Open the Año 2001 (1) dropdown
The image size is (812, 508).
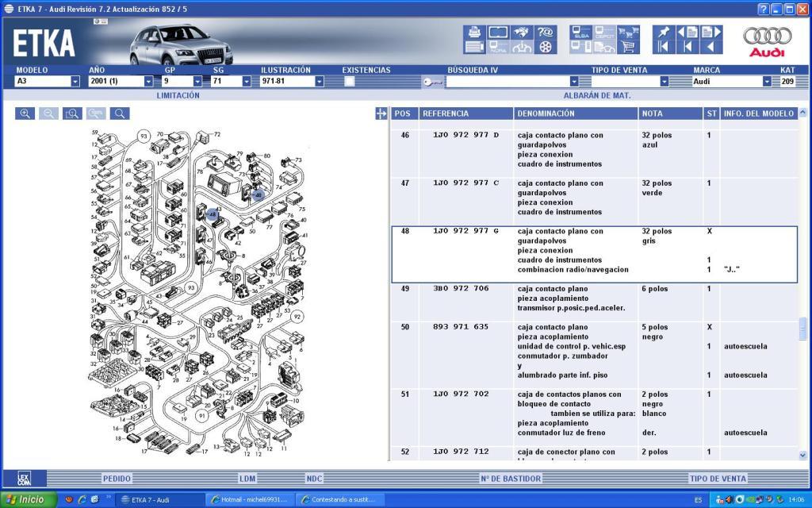[148, 82]
